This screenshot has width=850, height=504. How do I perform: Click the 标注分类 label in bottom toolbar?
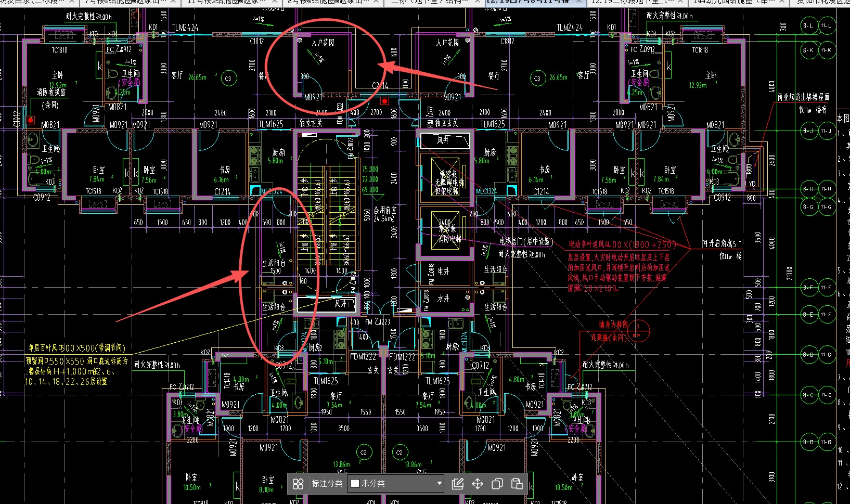pos(327,484)
